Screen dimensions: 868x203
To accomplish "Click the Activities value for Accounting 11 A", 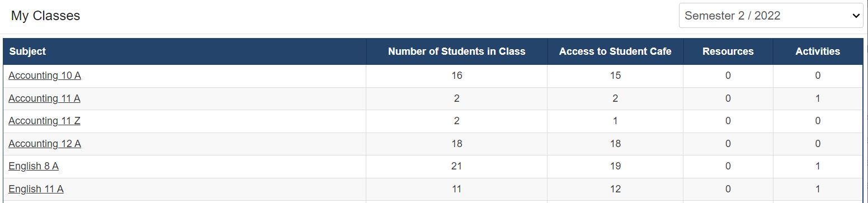I will (818, 98).
